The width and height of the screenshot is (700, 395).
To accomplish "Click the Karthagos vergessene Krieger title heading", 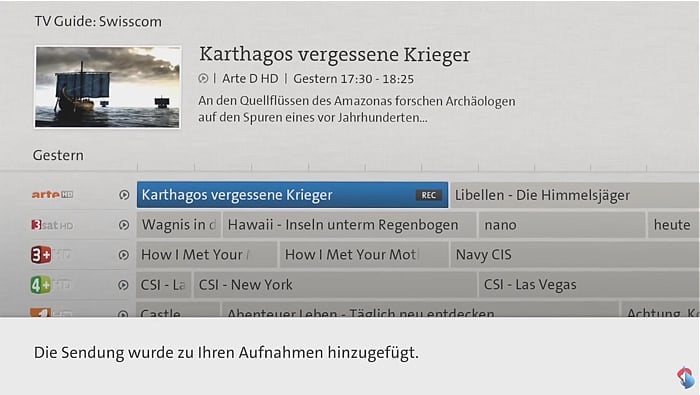I will [334, 54].
